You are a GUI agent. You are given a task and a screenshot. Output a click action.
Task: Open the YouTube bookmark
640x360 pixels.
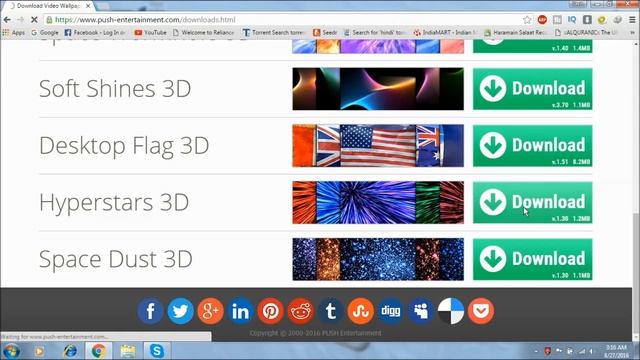click(151, 32)
